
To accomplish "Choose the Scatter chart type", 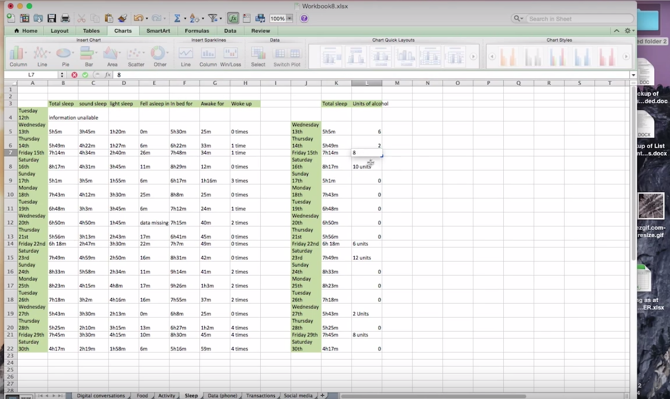I will point(136,56).
